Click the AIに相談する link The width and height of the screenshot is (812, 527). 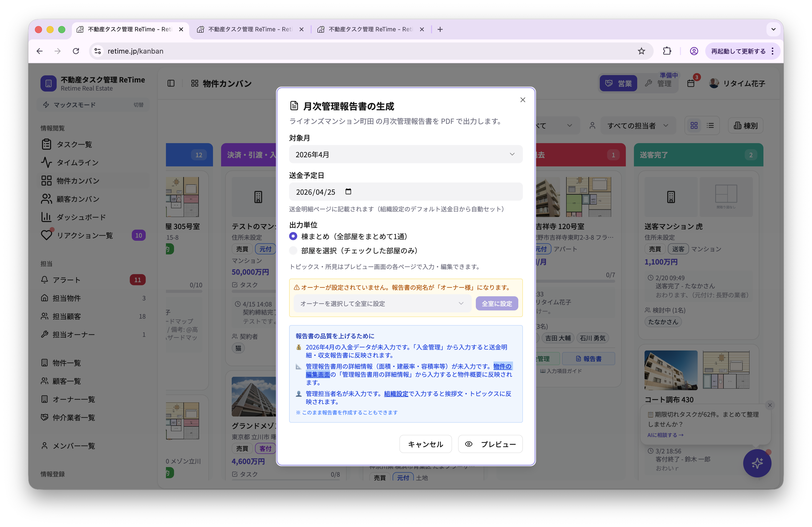click(665, 435)
